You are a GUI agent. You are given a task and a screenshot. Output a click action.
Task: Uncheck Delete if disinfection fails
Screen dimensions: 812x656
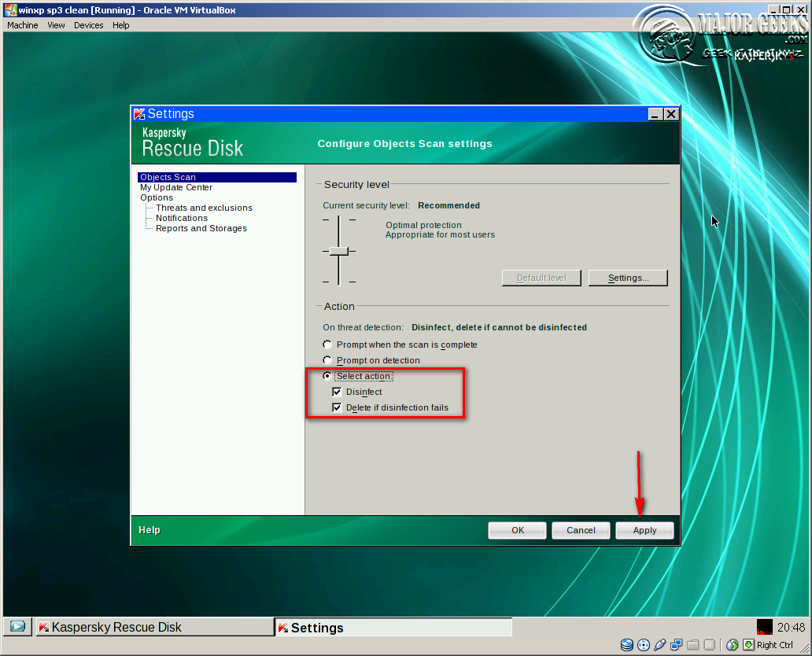(337, 407)
